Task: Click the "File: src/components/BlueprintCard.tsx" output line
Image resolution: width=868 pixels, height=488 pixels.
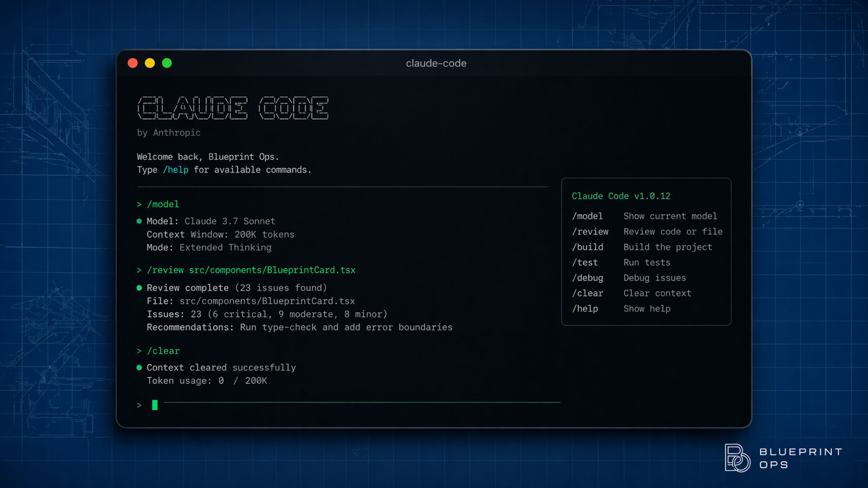Action: 251,301
